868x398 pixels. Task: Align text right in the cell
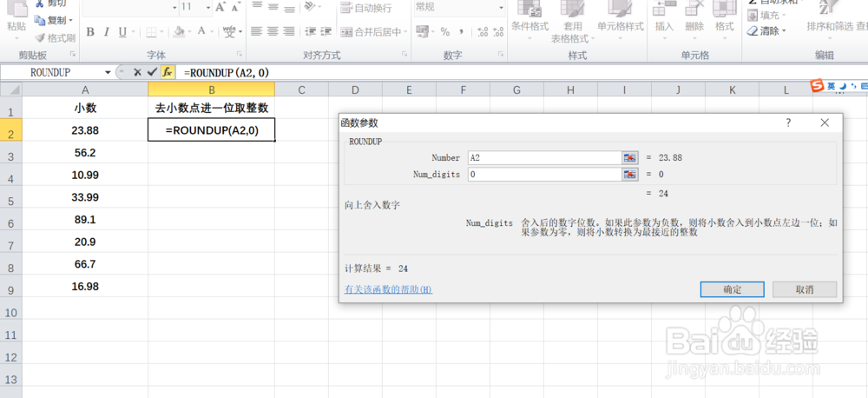pyautogui.click(x=288, y=31)
